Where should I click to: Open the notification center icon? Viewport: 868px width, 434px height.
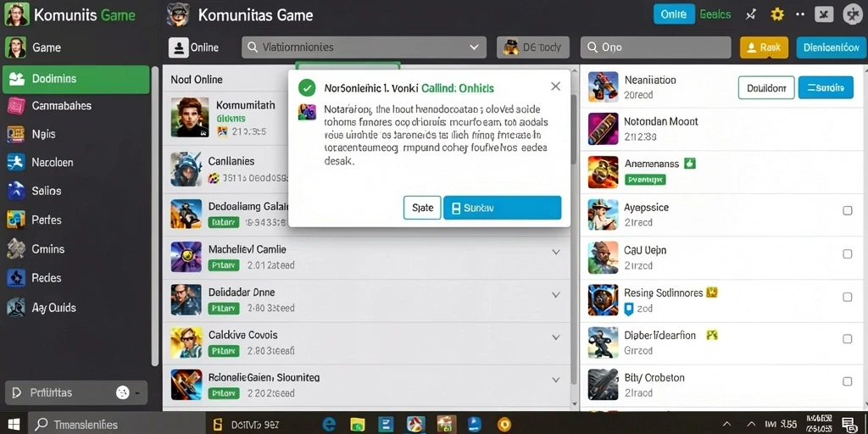[849, 425]
